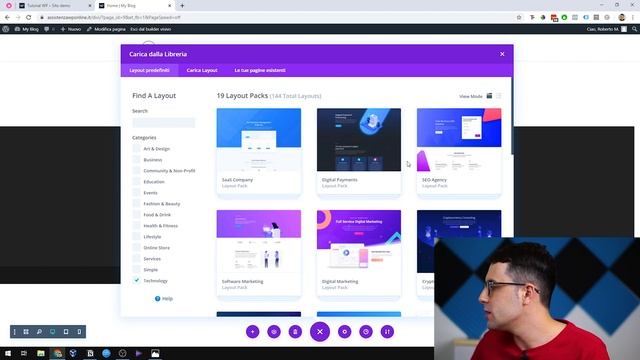
Task: Open a new browser tab
Action: [182, 6]
